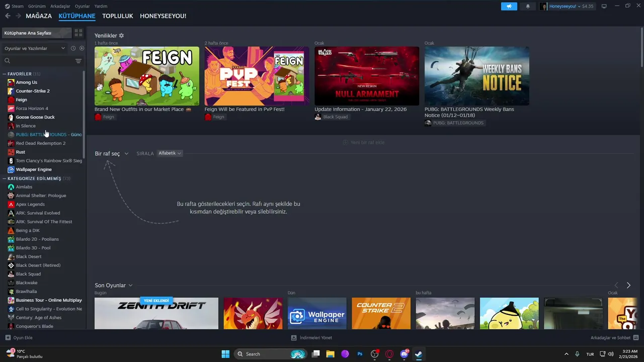Screen dimensions: 644x362
Task: Open the Honeyseeyou! account dropdown
Action: pyautogui.click(x=567, y=6)
